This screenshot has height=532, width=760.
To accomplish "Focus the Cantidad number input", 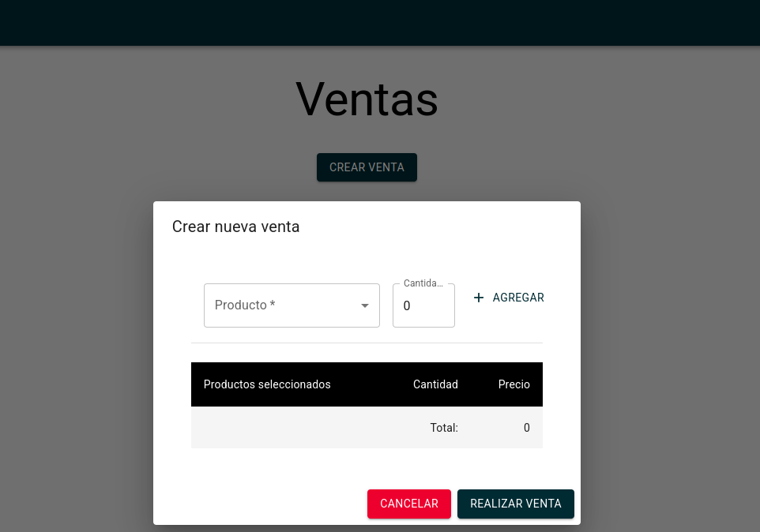I will 423,305.
